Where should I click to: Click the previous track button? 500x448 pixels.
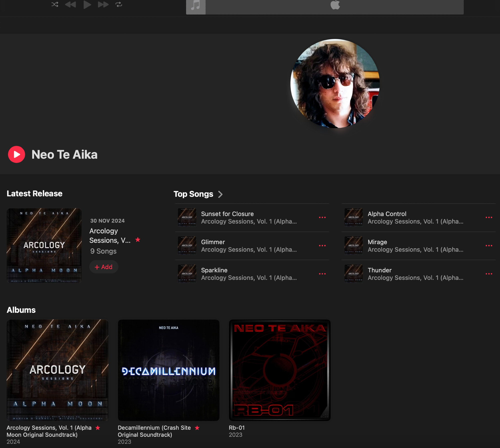[x=70, y=4]
